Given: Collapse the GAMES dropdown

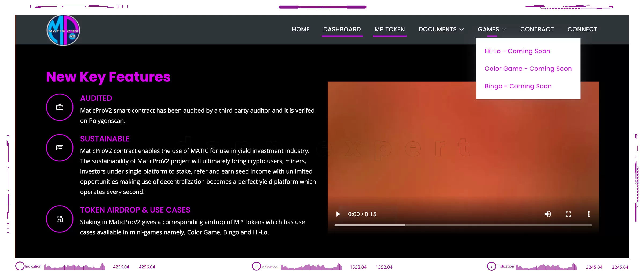Looking at the screenshot, I should 492,29.
